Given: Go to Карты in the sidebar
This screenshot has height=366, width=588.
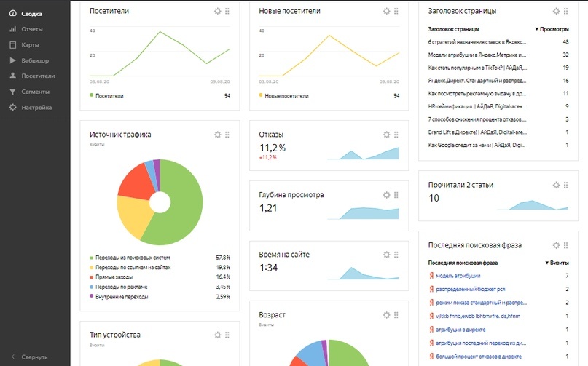Looking at the screenshot, I should (30, 45).
